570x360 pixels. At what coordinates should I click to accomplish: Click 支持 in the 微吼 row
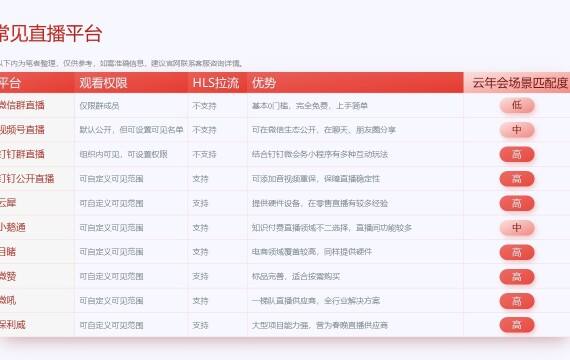200,301
